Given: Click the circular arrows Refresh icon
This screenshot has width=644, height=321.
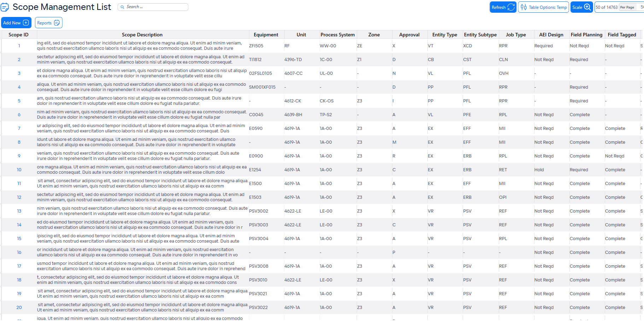Looking at the screenshot, I should [x=511, y=7].
